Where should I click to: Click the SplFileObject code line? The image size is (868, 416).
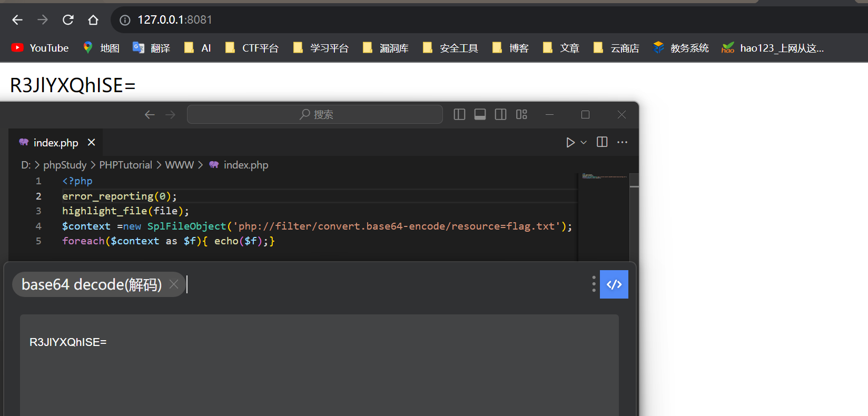point(317,226)
